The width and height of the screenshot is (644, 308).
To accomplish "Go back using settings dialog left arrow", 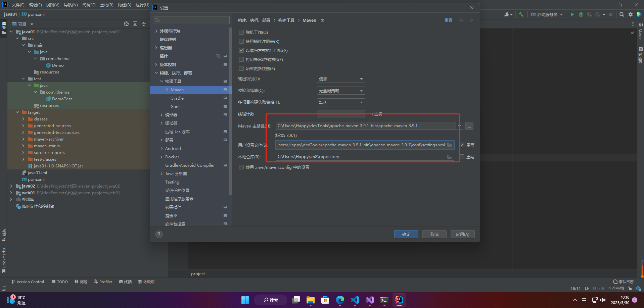I will point(462,20).
